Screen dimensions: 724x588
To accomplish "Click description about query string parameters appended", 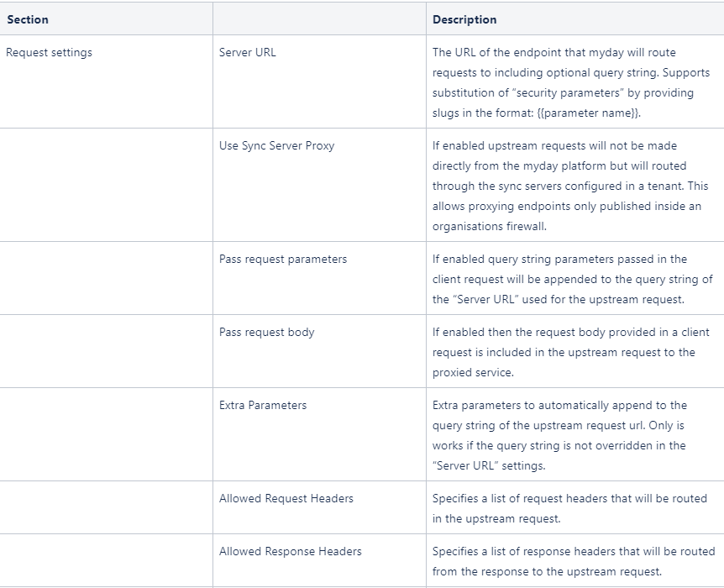I will [573, 279].
